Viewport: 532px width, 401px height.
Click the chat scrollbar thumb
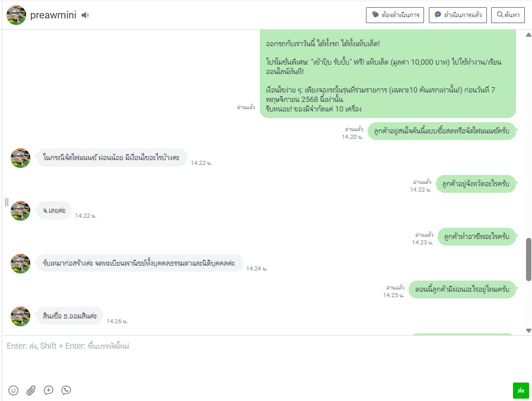528,260
